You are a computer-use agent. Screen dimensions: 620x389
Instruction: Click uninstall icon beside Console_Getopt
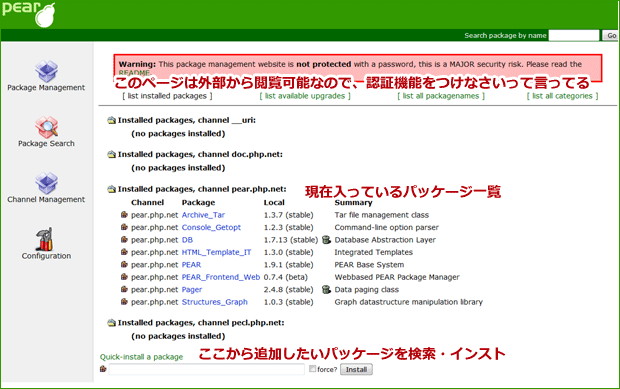click(x=124, y=227)
